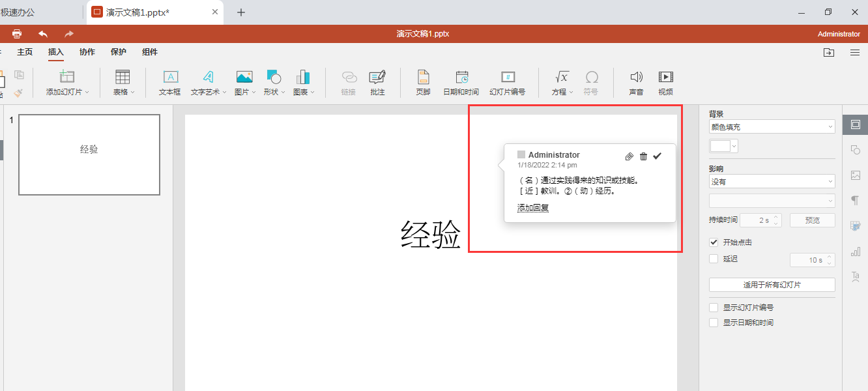Open the hamburger view settings menu

point(855,53)
